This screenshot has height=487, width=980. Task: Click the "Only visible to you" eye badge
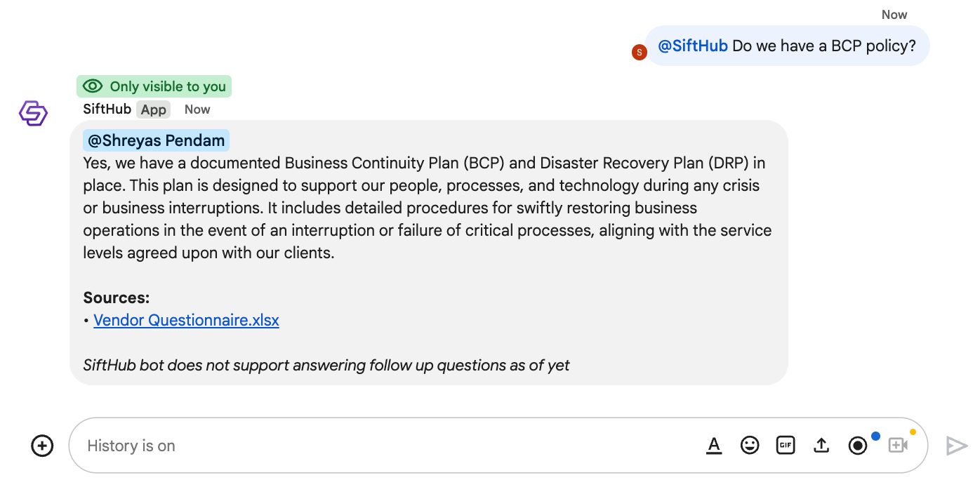coord(154,86)
